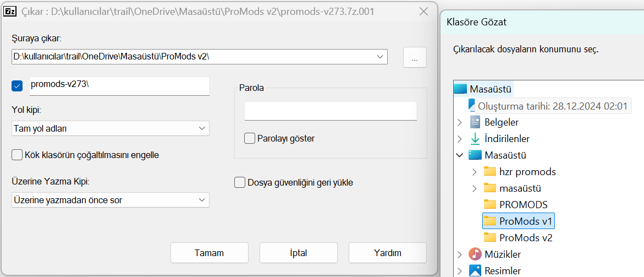Uncheck the promods-v273 subfolder checkbox
The width and height of the screenshot is (644, 277).
(x=16, y=85)
